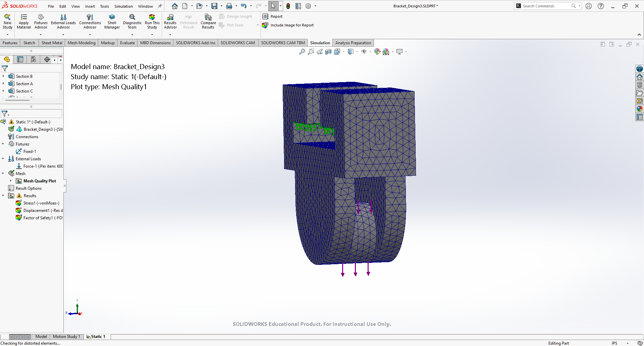Click the Zoom to Area icon
This screenshot has width=644, height=346.
[311, 52]
